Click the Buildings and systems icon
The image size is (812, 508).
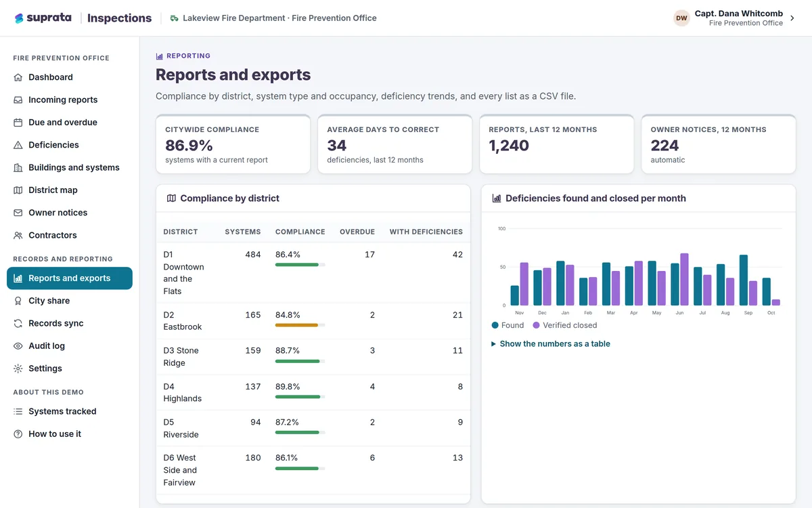pos(18,167)
